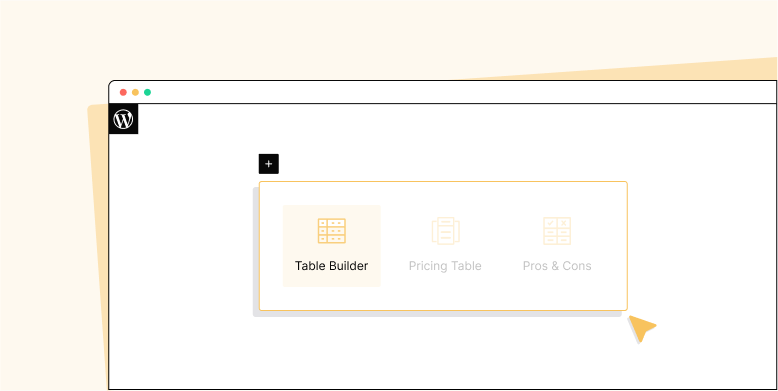This screenshot has width=778, height=391.
Task: Click the Pricing Table label text
Action: (445, 266)
